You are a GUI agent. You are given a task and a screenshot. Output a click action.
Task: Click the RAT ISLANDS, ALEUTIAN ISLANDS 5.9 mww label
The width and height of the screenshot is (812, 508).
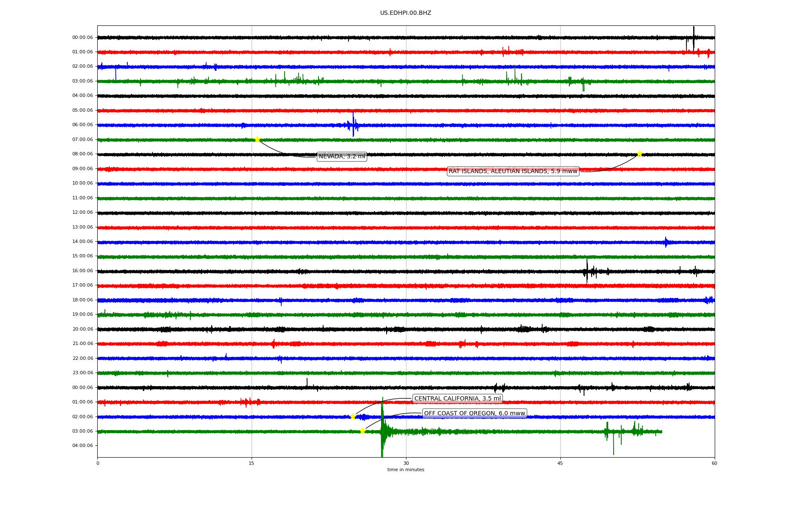pos(513,171)
